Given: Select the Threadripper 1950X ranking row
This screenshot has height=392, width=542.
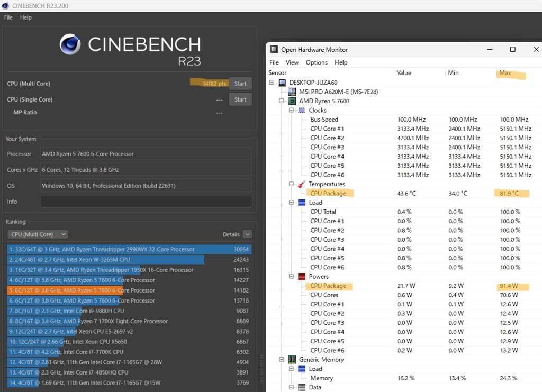Looking at the screenshot, I should [x=129, y=270].
